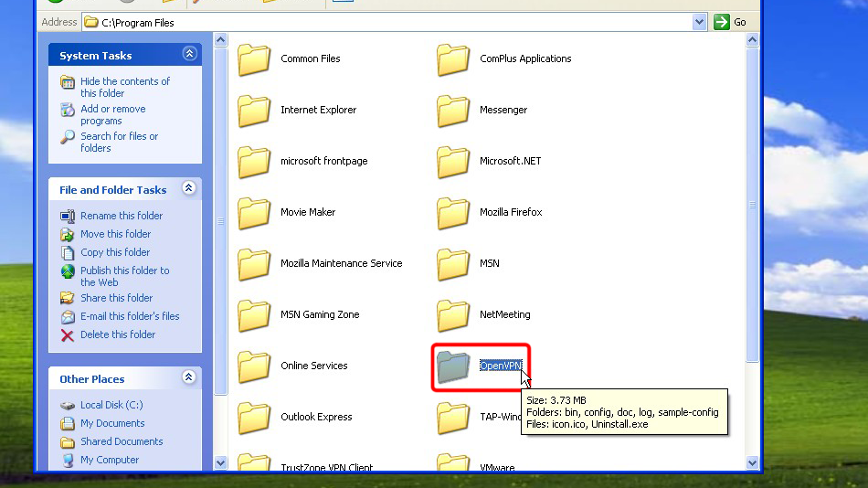Select the Mozilla Firefox folder icon
This screenshot has width=868, height=488.
(x=454, y=213)
